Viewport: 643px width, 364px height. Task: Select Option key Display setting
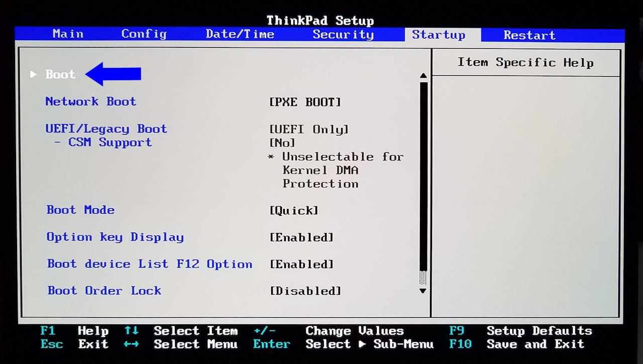coord(115,237)
